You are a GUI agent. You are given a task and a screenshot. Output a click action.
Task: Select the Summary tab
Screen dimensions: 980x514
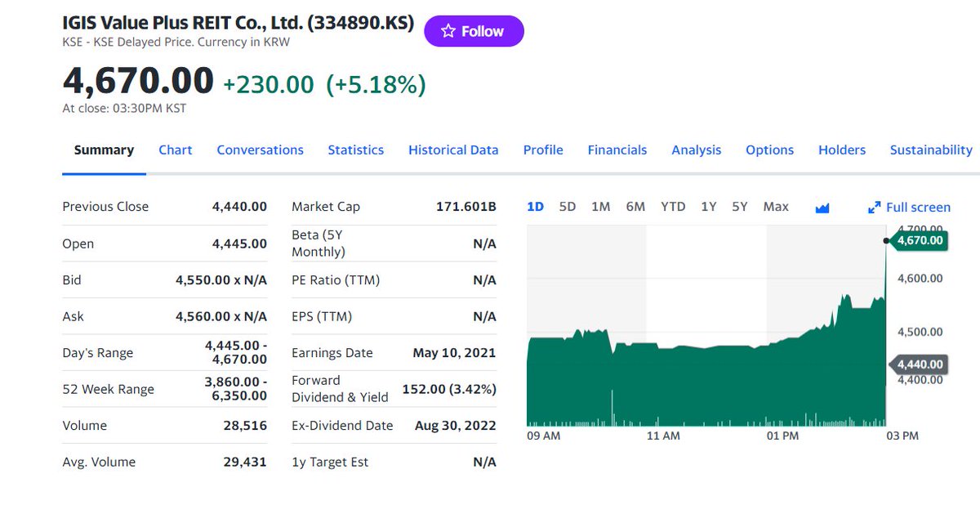click(x=104, y=150)
